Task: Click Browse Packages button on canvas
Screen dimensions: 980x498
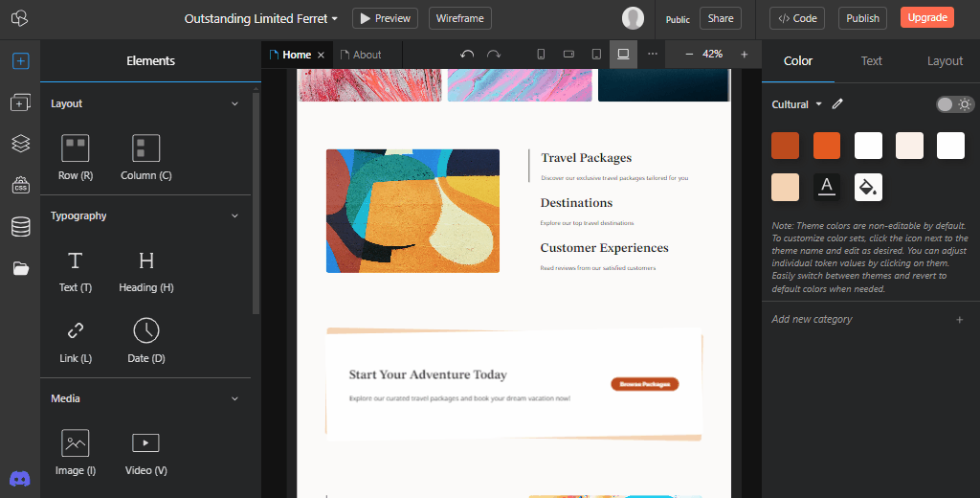Action: tap(644, 384)
